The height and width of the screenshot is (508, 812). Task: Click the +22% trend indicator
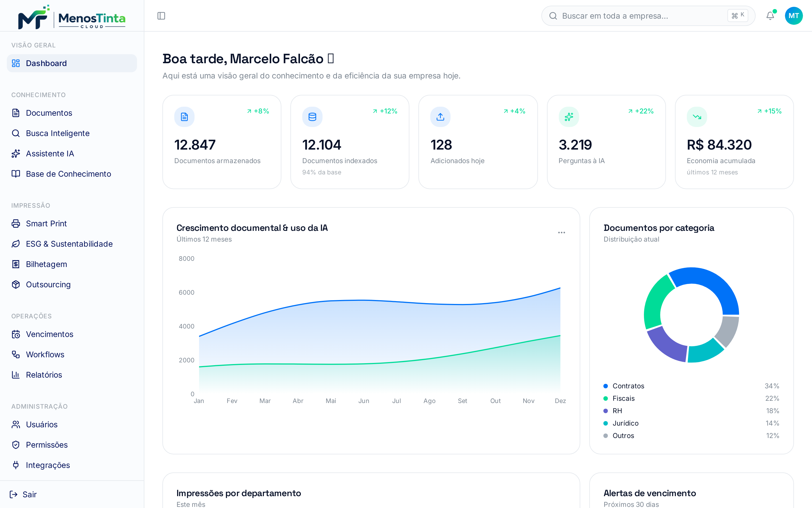[641, 111]
